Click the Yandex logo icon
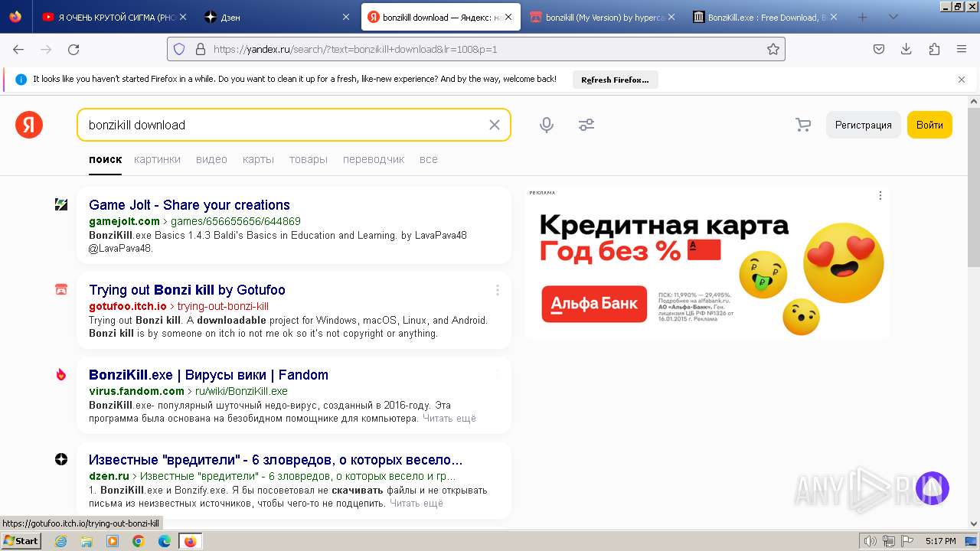The height and width of the screenshot is (551, 980). pos(29,125)
